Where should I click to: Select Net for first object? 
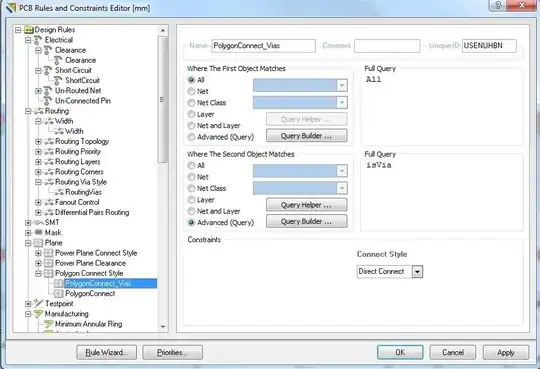click(191, 91)
